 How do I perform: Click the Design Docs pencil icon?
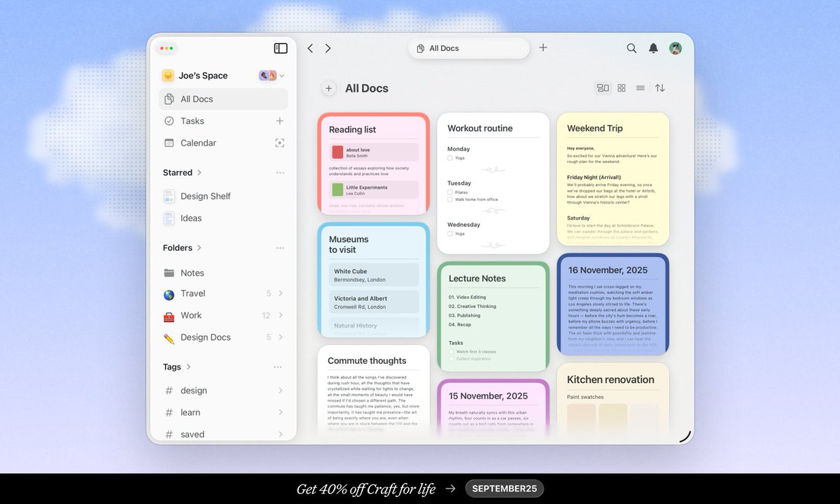(x=169, y=337)
